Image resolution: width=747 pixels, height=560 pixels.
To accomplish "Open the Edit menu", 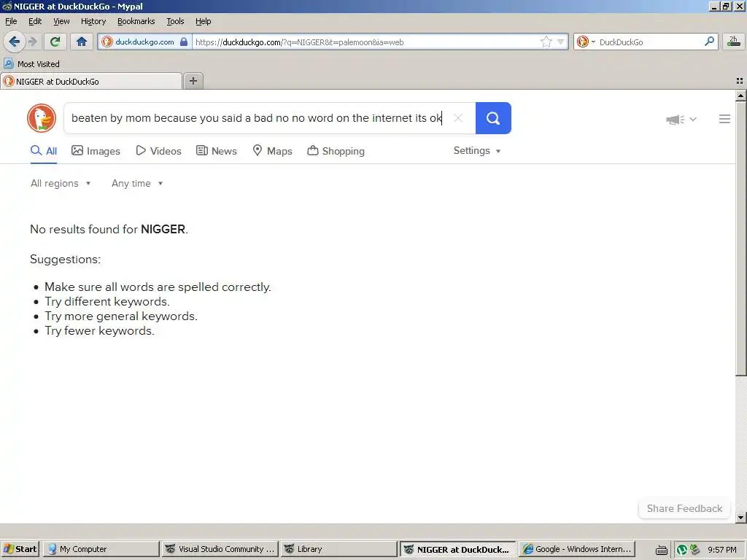I will (x=35, y=21).
